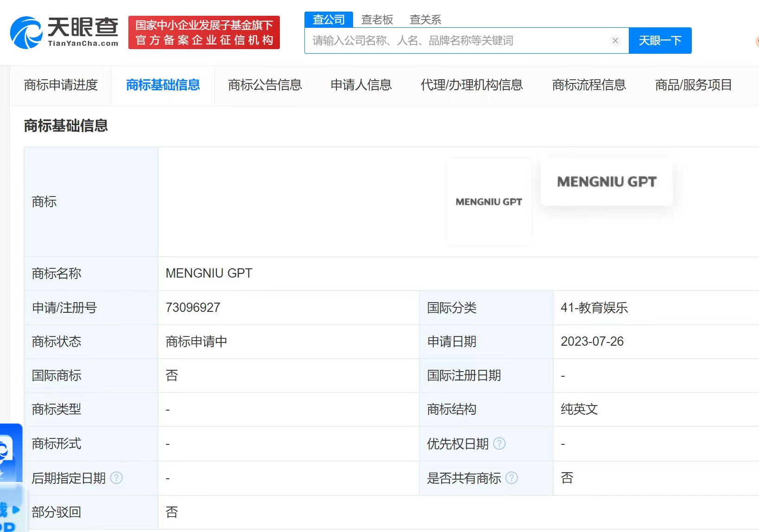Click the 申请日期 label cell
Viewport: 759px width, 532px height.
(x=486, y=342)
